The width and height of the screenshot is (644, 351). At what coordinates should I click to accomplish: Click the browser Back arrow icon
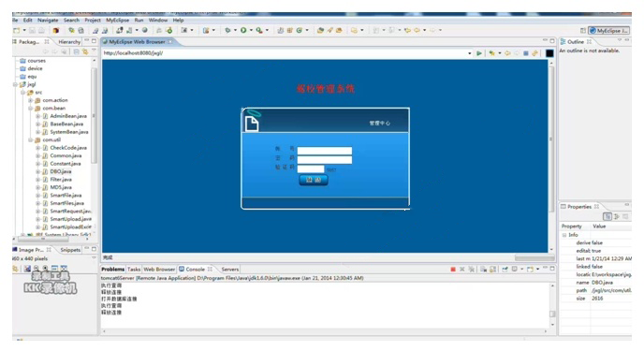(x=507, y=53)
